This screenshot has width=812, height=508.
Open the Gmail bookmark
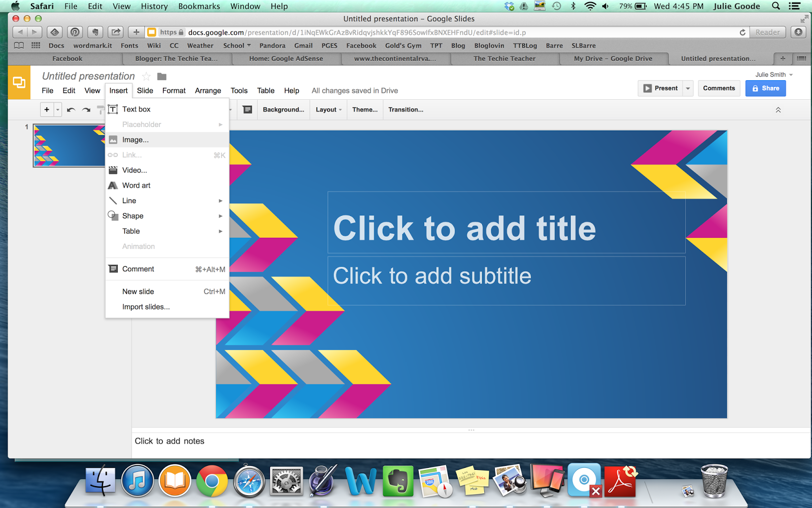tap(303, 46)
